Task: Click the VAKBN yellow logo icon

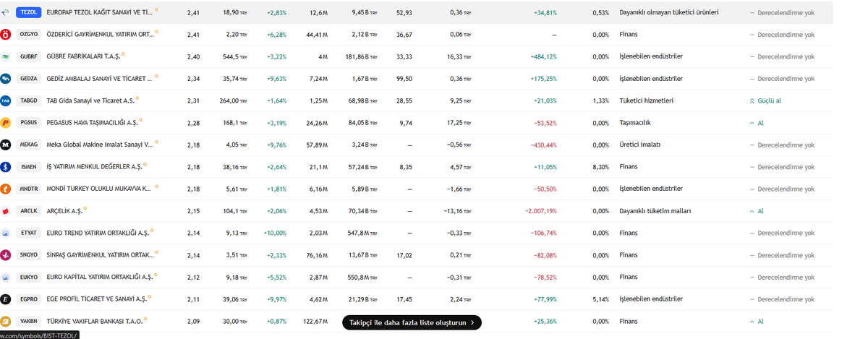Action: coord(6,321)
